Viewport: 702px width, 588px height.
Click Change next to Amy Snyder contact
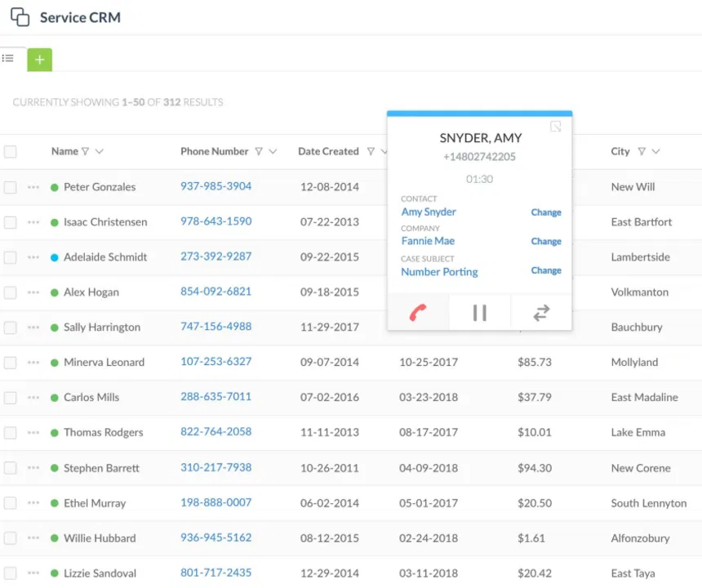pyautogui.click(x=546, y=212)
